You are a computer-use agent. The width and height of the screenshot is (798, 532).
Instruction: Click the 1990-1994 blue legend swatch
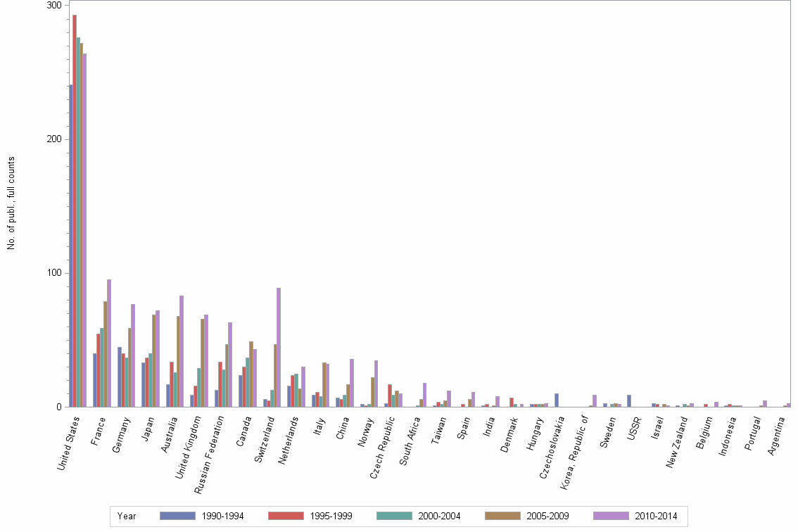pyautogui.click(x=177, y=516)
